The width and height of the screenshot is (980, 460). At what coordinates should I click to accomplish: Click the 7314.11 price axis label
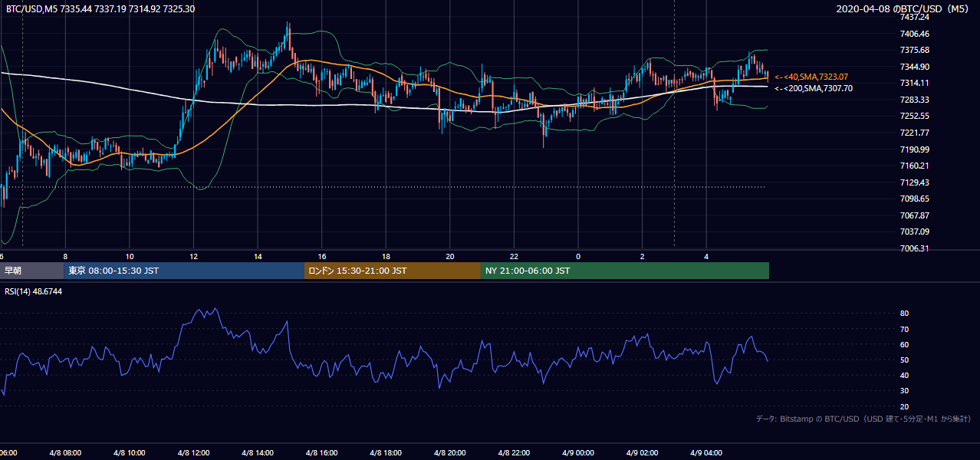click(x=914, y=83)
